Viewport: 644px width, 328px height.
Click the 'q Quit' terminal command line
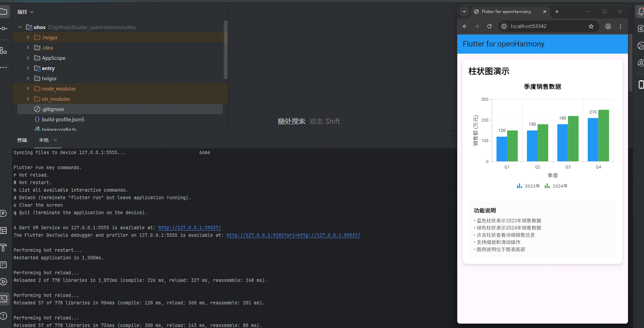pyautogui.click(x=80, y=213)
